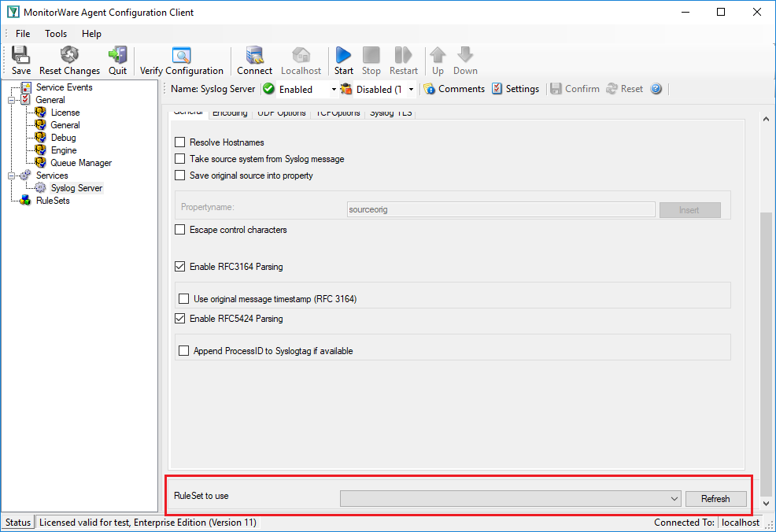Screen dimensions: 776x532
Task: Select the General tab
Action: point(189,113)
